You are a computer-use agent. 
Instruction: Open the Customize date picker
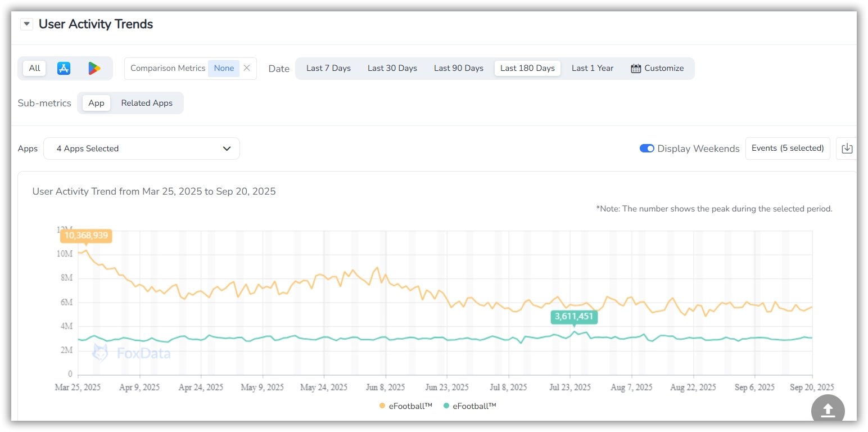click(657, 68)
